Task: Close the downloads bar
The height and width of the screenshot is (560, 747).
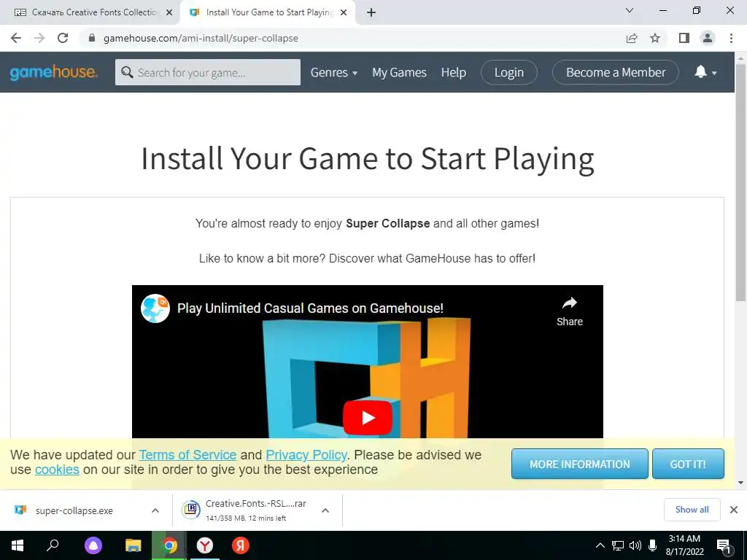Action: pos(734,510)
